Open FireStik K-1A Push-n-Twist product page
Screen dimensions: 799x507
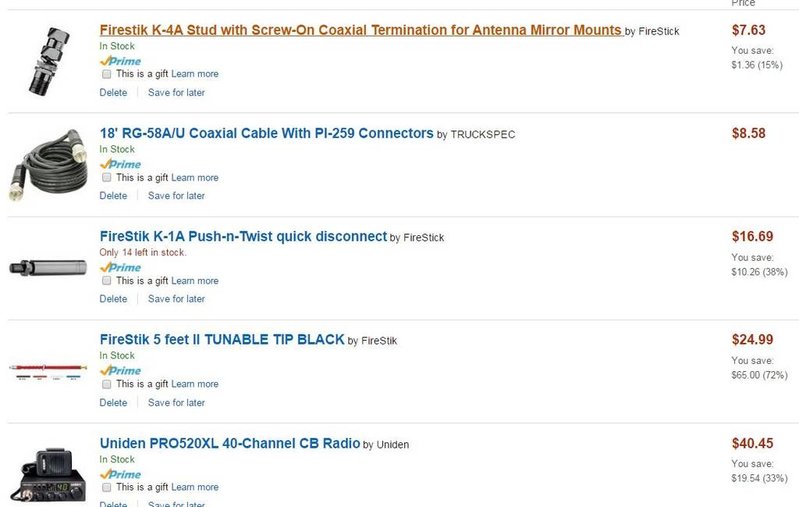(243, 236)
